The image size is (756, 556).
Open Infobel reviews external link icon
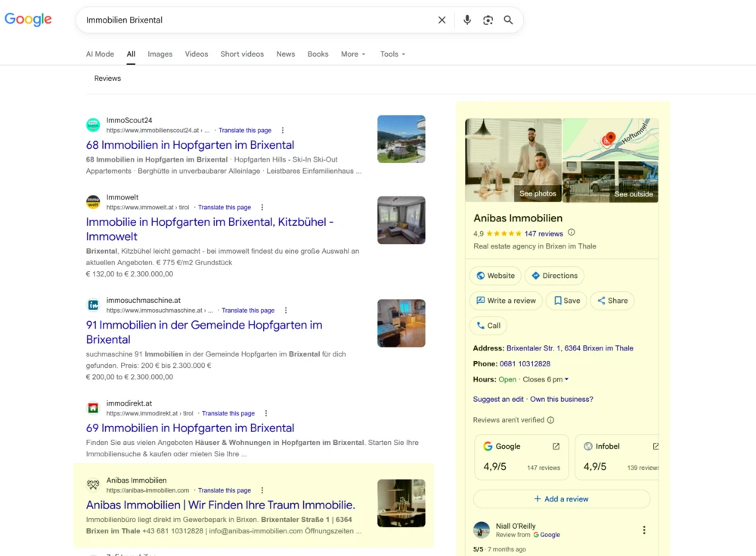coord(655,446)
